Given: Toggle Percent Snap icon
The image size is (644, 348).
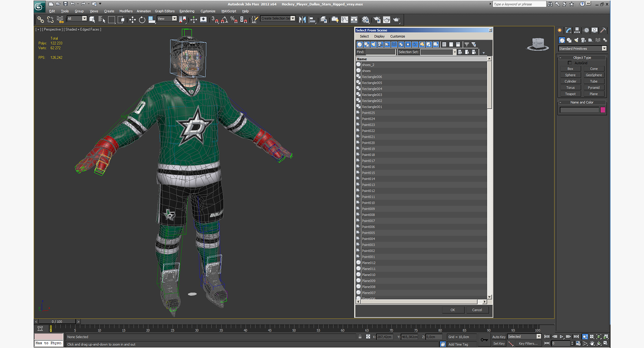Looking at the screenshot, I should point(234,20).
